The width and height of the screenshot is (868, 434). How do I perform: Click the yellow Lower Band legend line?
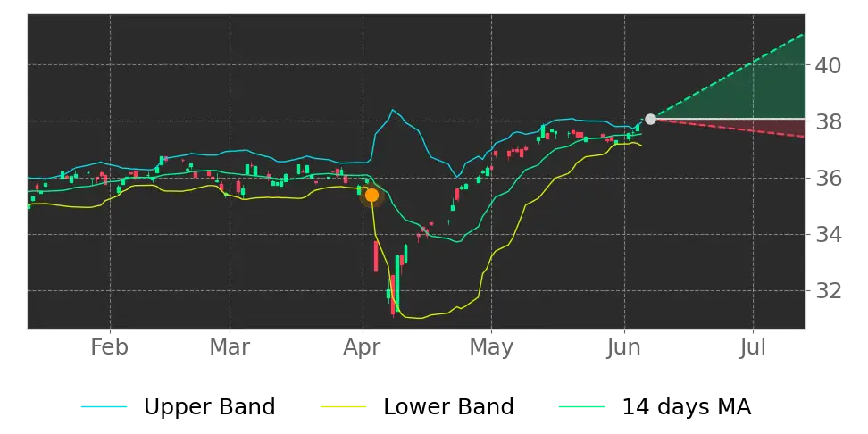pos(343,407)
